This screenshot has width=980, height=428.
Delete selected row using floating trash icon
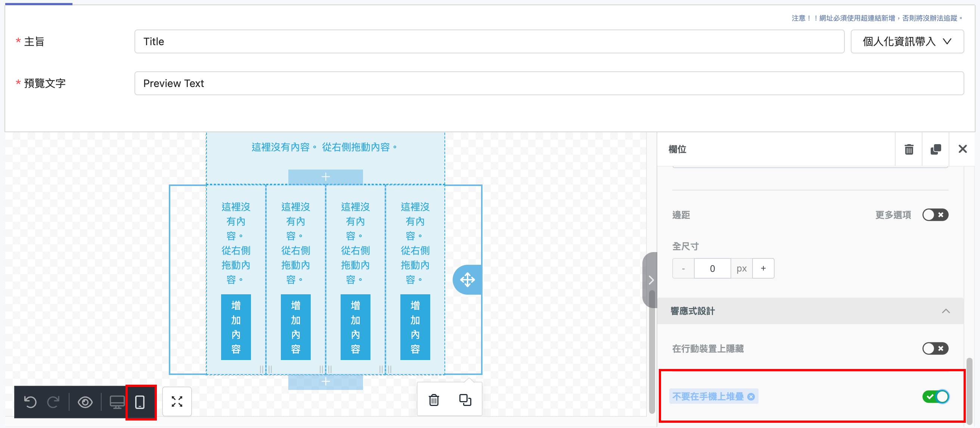pos(434,400)
